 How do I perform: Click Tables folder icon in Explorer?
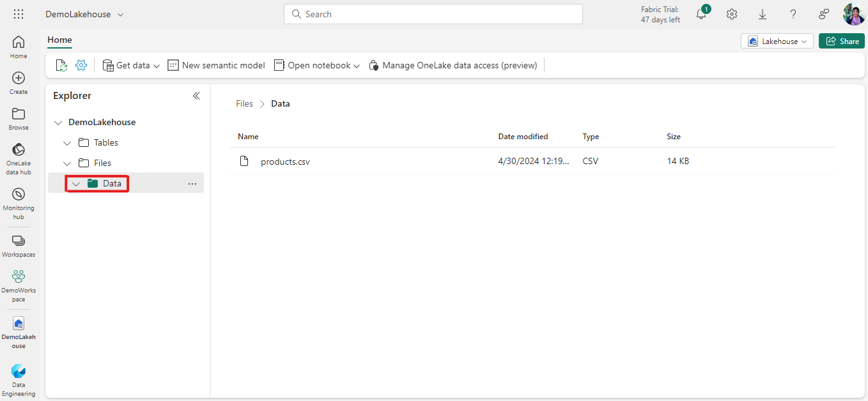84,142
